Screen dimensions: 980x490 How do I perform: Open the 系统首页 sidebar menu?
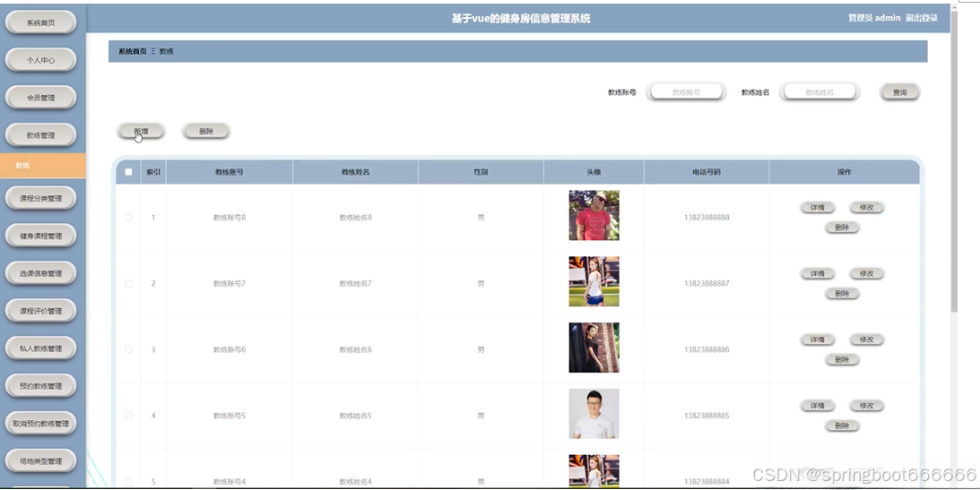[40, 22]
